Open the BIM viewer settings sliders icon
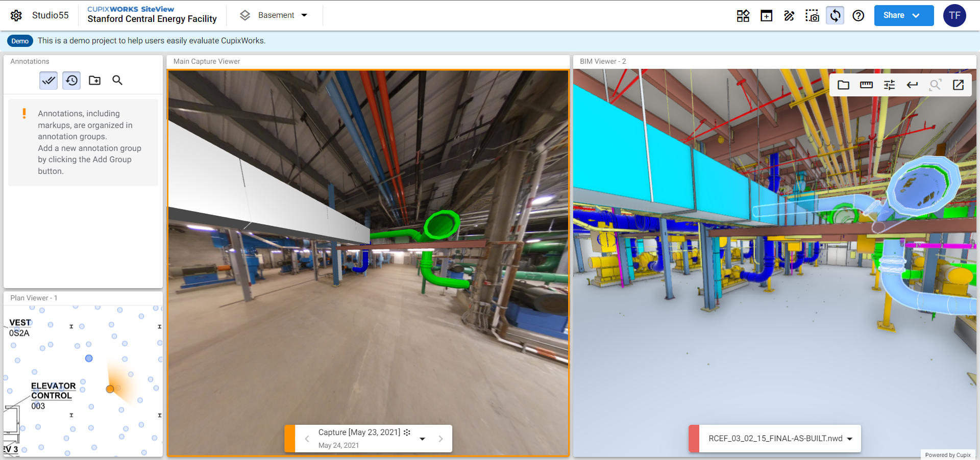980x460 pixels. point(889,85)
